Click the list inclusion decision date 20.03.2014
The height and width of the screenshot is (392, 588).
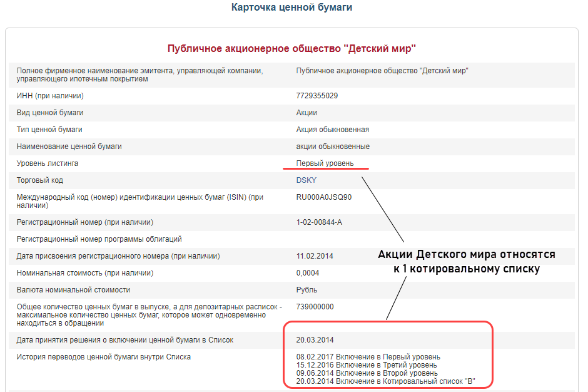[315, 340]
